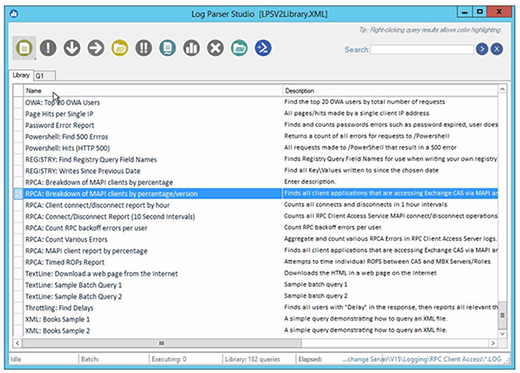
Task: Click the blue PowerShell export icon
Action: pos(263,48)
